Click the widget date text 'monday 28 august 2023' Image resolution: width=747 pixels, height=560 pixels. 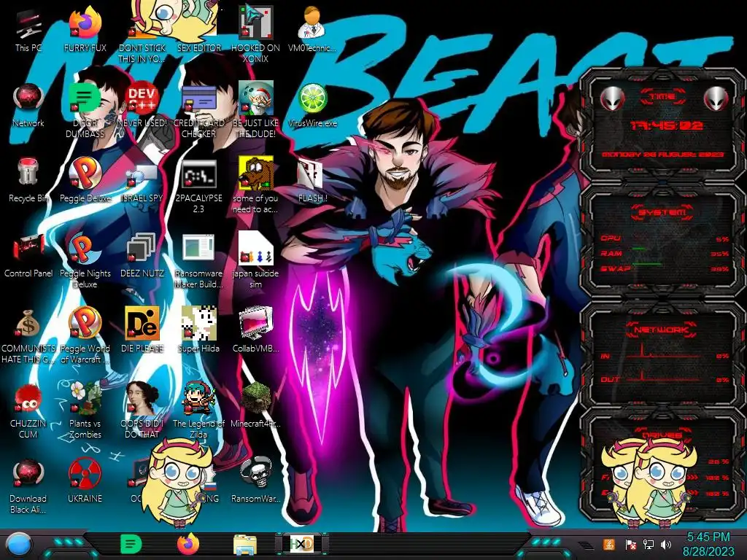(662, 155)
